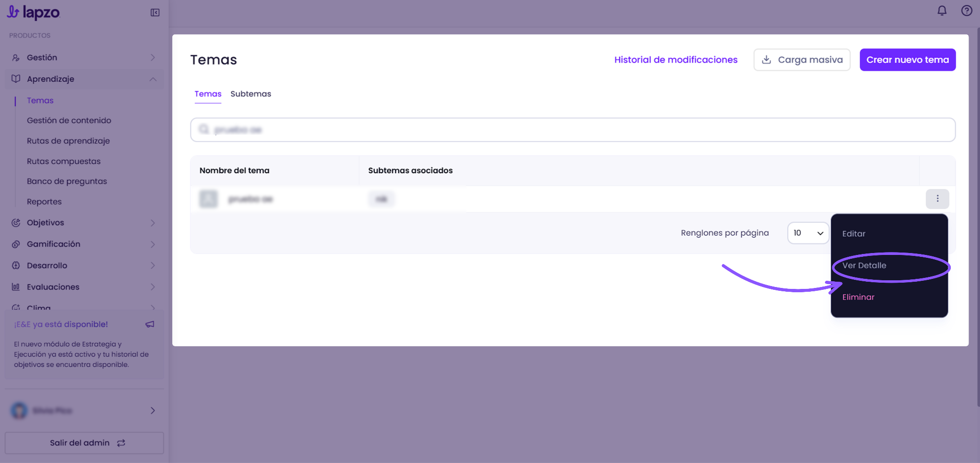This screenshot has width=980, height=463.
Task: Expand the Gestión section chevron
Action: click(153, 58)
